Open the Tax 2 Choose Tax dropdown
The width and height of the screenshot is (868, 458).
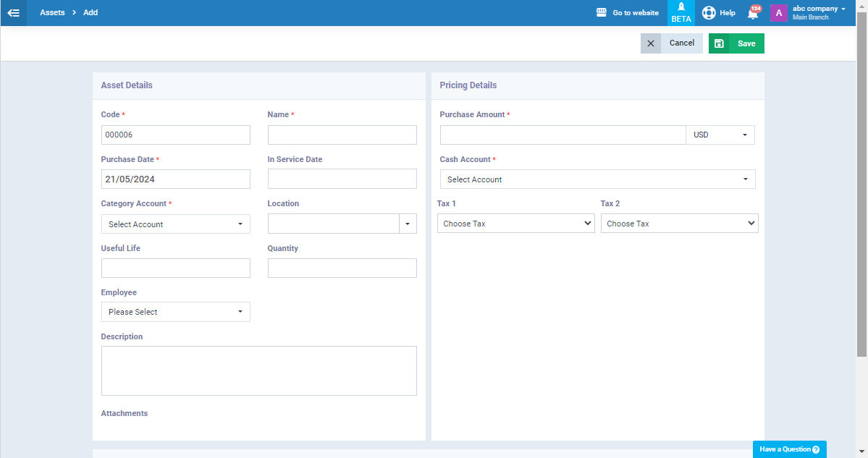click(x=679, y=224)
